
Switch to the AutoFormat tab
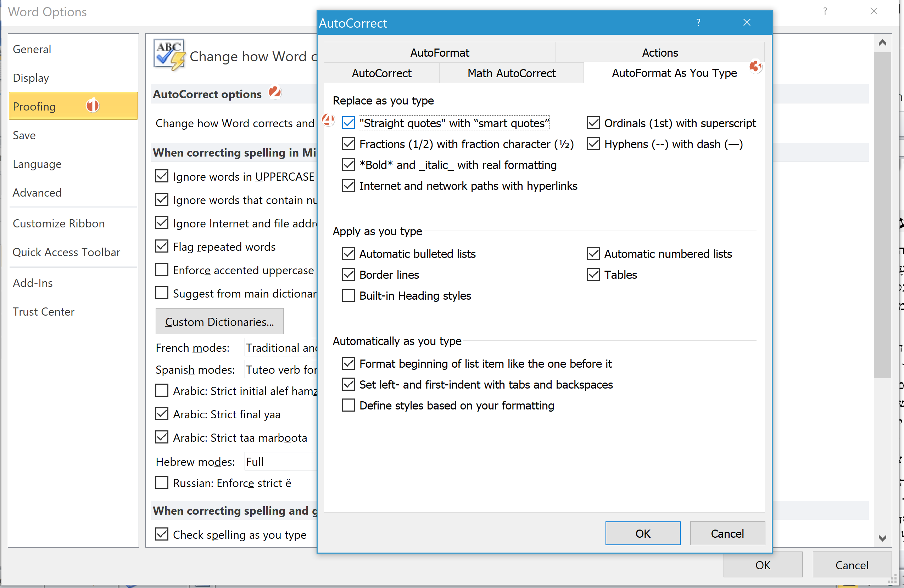pos(440,52)
